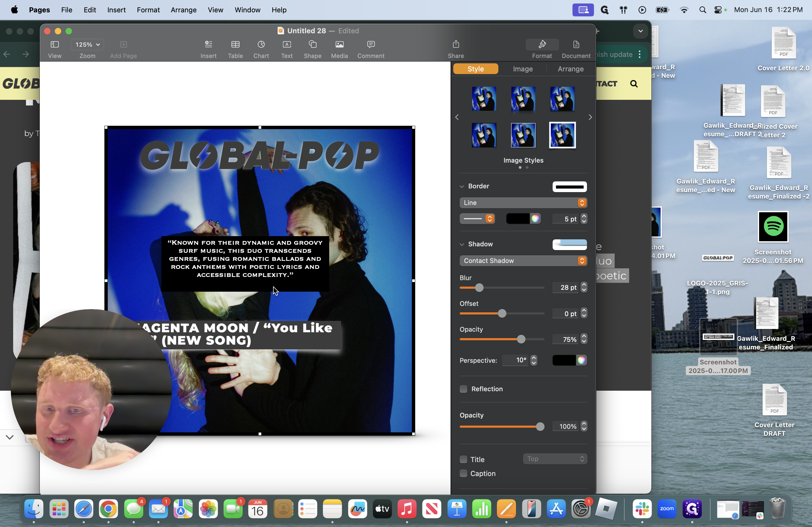The image size is (812, 527).
Task: Enable the Title checkbox
Action: pos(463,459)
